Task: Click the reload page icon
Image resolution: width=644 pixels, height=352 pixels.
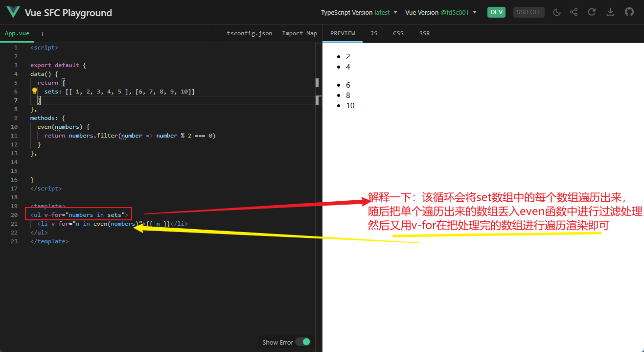Action: [592, 12]
